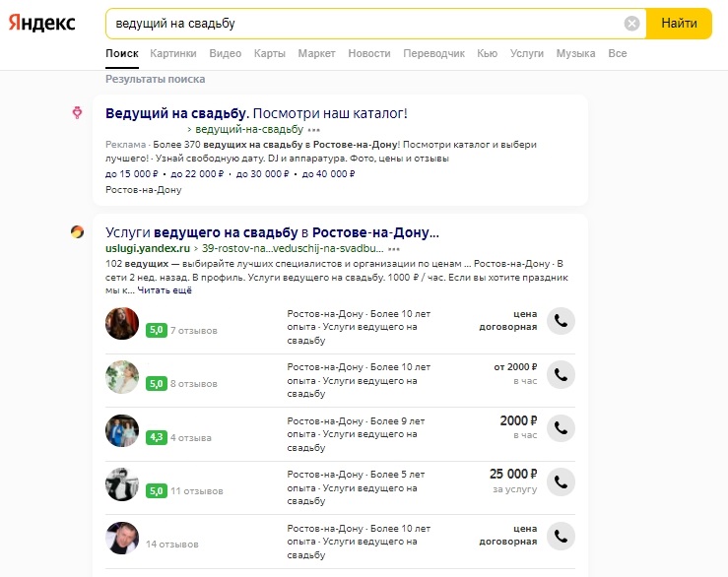The image size is (728, 577).
Task: Click the до 40 000 ₽ price link
Action: coord(328,173)
